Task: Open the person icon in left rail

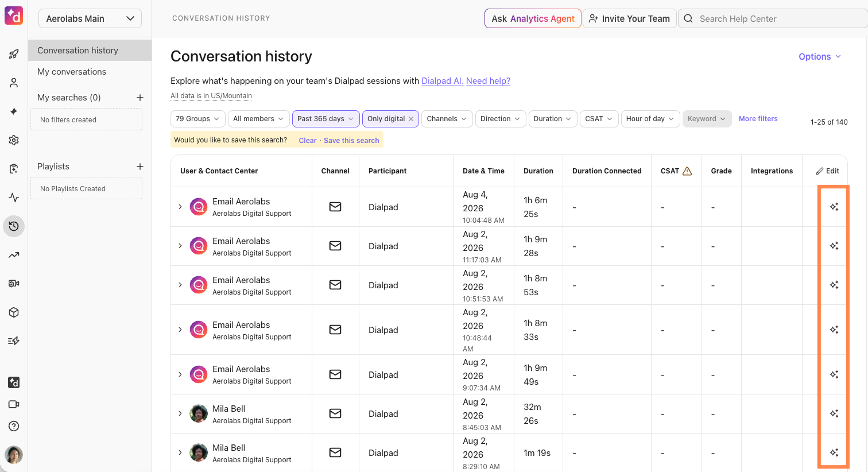Action: point(14,83)
